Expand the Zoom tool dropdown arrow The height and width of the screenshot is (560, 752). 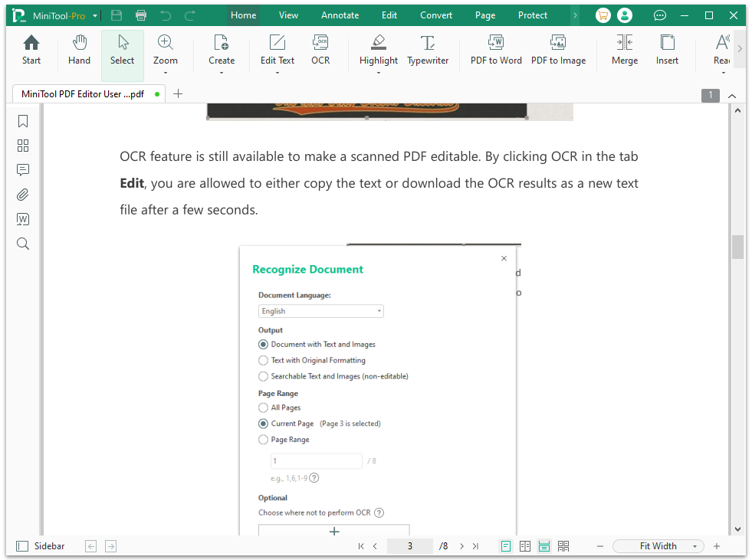coord(166,73)
